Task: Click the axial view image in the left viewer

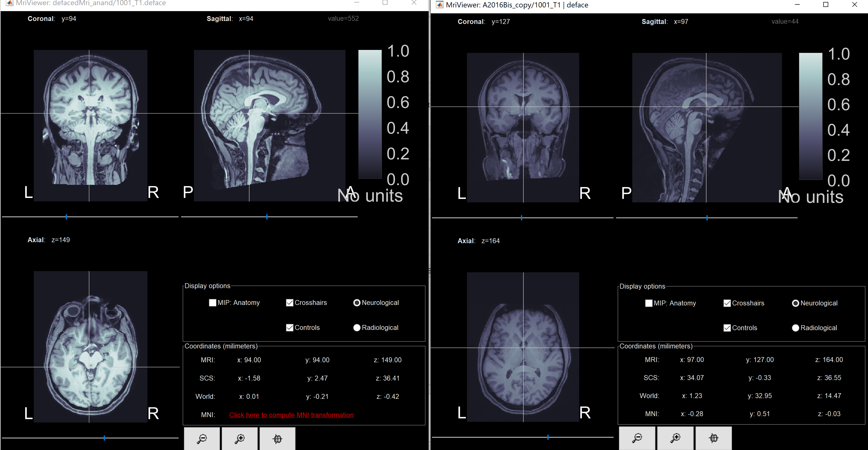Action: click(x=90, y=347)
